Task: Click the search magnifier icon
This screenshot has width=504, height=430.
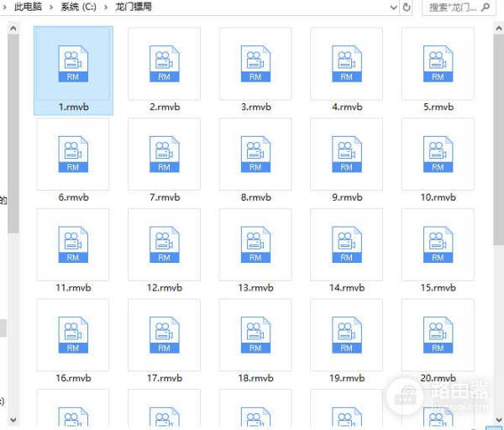Action: click(485, 7)
